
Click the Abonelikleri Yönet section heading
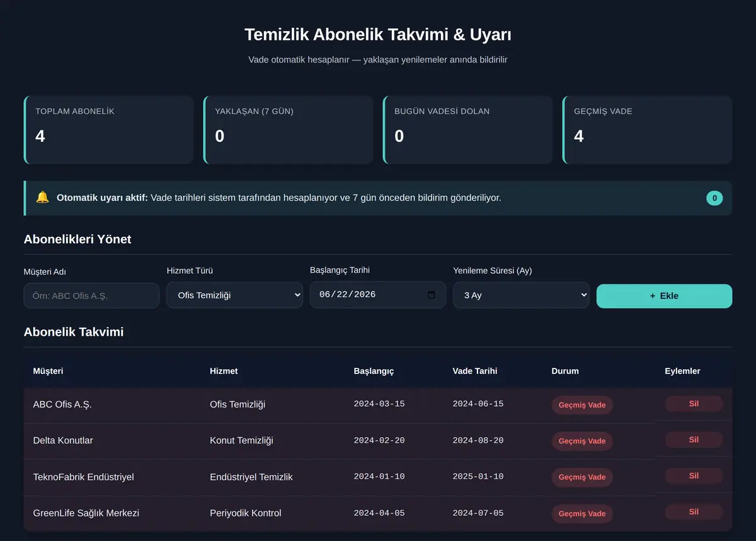click(77, 239)
